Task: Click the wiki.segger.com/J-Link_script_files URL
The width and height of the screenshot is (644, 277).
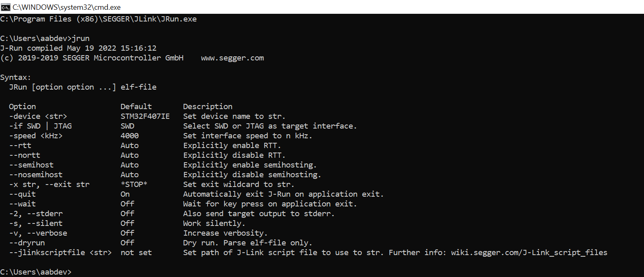Action: pyautogui.click(x=529, y=253)
